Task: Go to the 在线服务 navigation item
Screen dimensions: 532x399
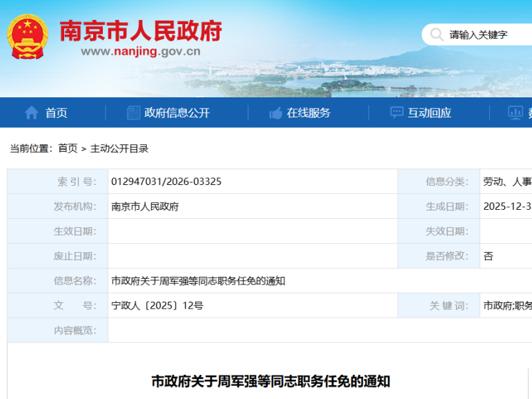Action: pyautogui.click(x=308, y=113)
